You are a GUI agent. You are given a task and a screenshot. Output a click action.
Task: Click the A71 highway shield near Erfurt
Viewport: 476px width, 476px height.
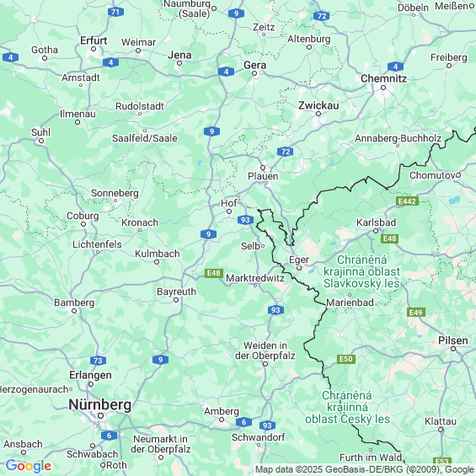coord(115,12)
